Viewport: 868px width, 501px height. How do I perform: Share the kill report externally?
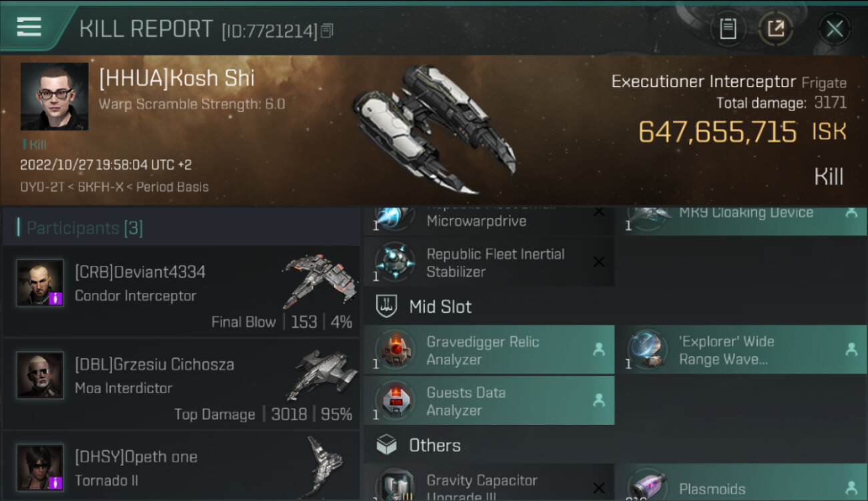[x=776, y=29]
